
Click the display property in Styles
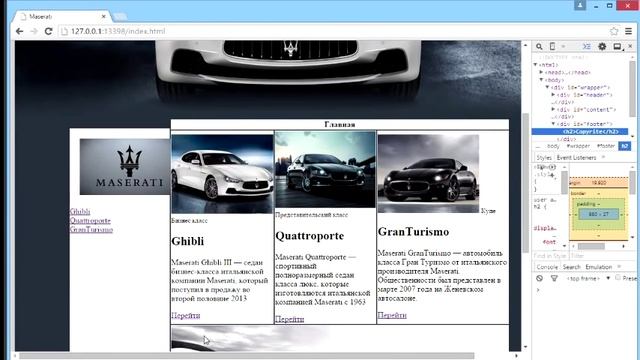click(x=544, y=228)
